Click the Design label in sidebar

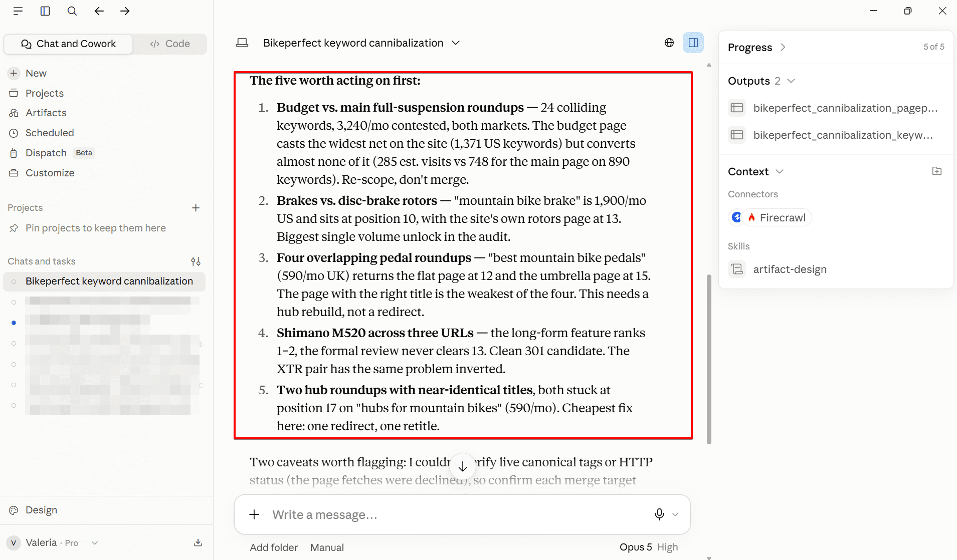pyautogui.click(x=41, y=510)
